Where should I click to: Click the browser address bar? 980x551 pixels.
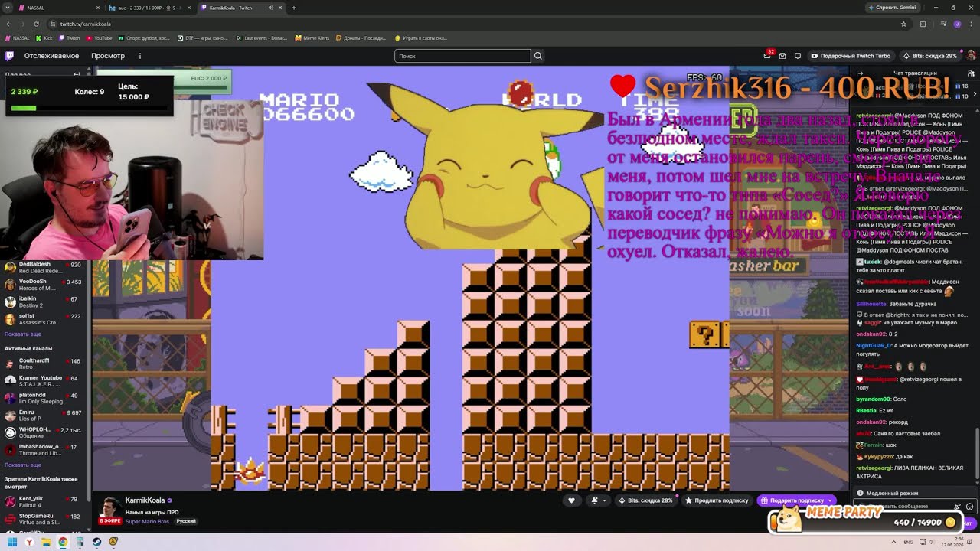pyautogui.click(x=475, y=24)
